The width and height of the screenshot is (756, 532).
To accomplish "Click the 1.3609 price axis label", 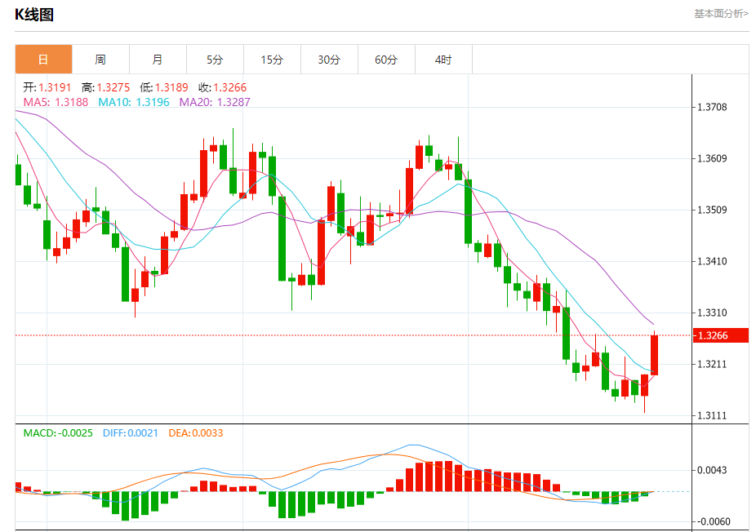I will [712, 158].
